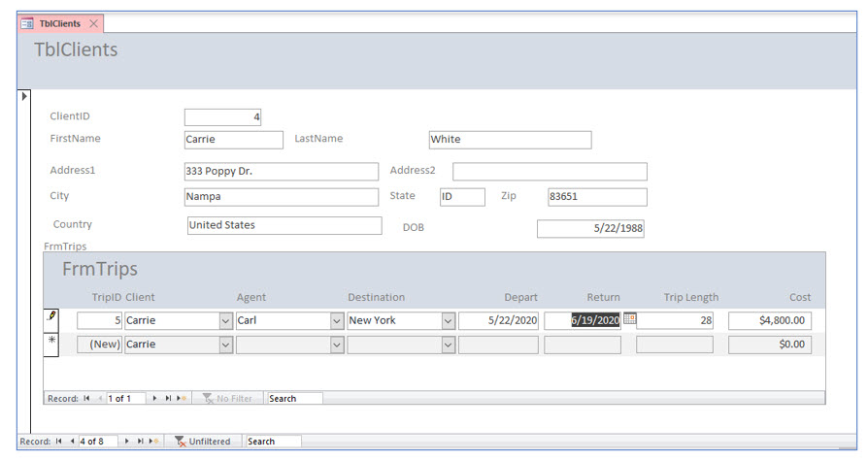The height and width of the screenshot is (460, 868).
Task: Click the record number box 4 of 8
Action: [x=98, y=442]
